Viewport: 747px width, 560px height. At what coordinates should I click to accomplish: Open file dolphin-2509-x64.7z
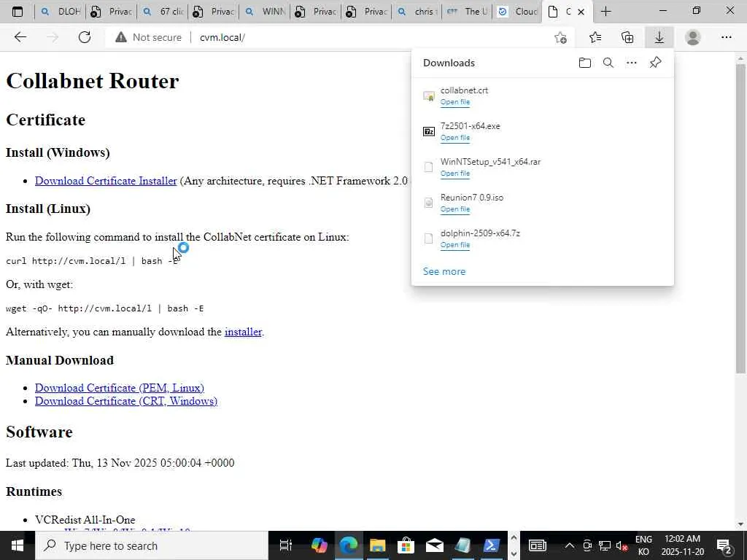click(455, 245)
